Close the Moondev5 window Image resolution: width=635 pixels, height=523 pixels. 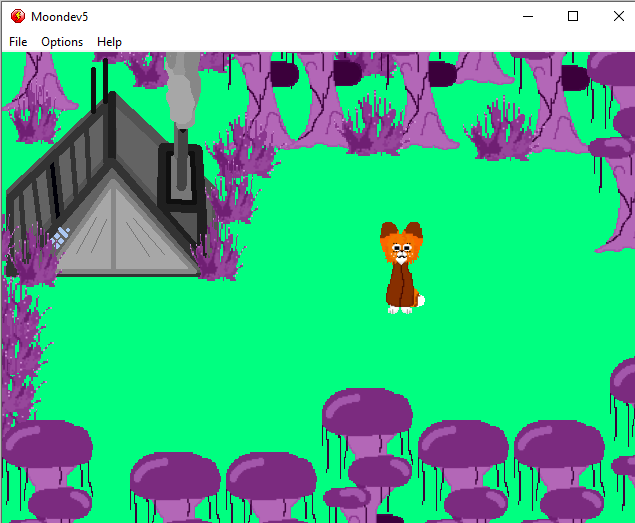618,17
